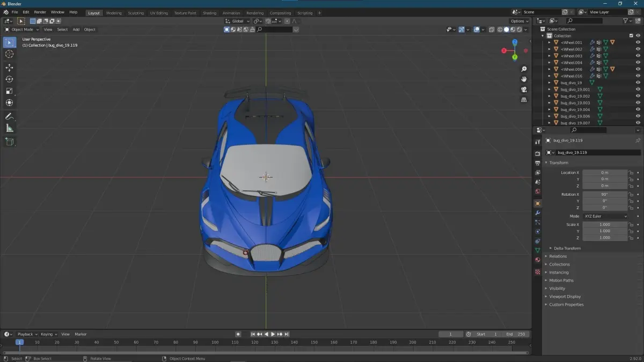Toggle camera view with the camera gizmo

524,89
